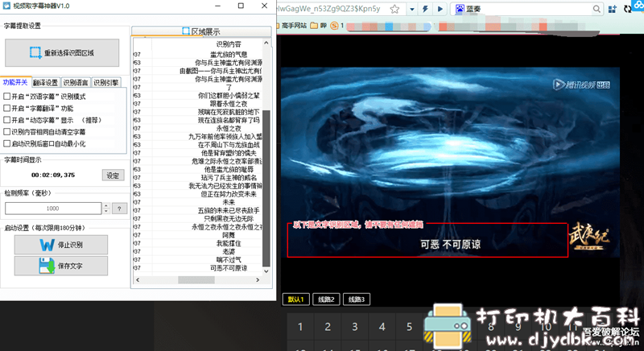Open episode 1 in the episode list
Screen dimensions: 644x351
tap(300, 327)
